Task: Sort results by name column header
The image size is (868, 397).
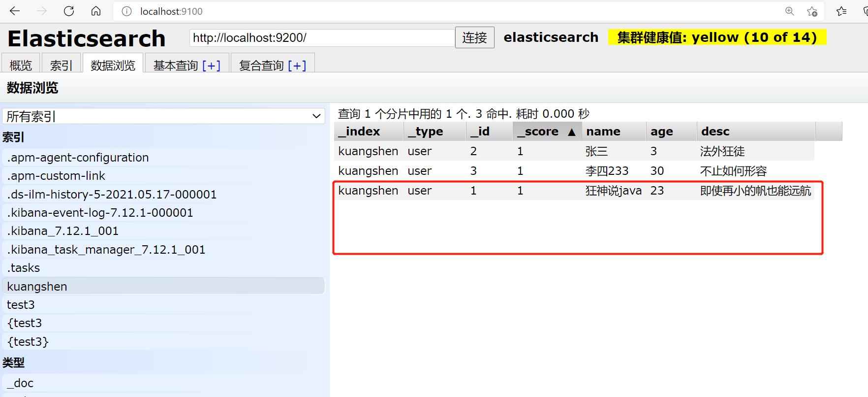Action: 614,132
